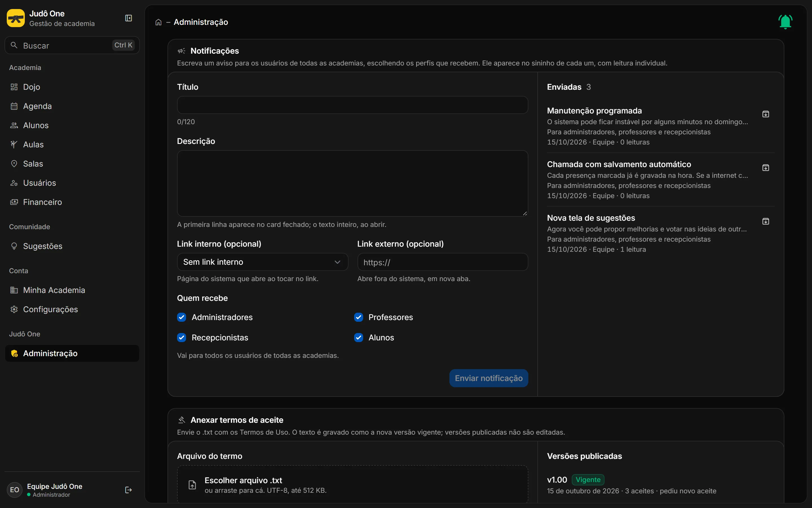Screen dimensions: 812x508
Task: Open the Sem link interno dropdown
Action: pos(262,262)
